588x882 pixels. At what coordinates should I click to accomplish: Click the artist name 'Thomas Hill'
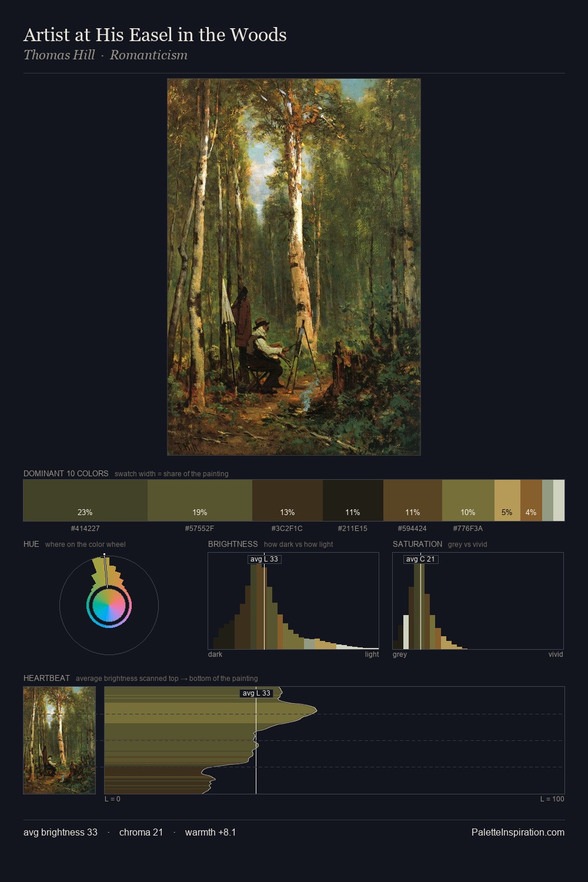(59, 55)
